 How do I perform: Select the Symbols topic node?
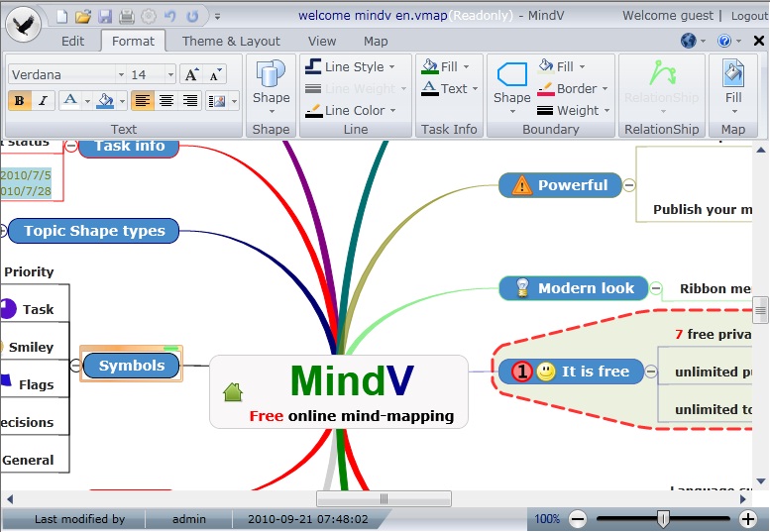click(131, 366)
